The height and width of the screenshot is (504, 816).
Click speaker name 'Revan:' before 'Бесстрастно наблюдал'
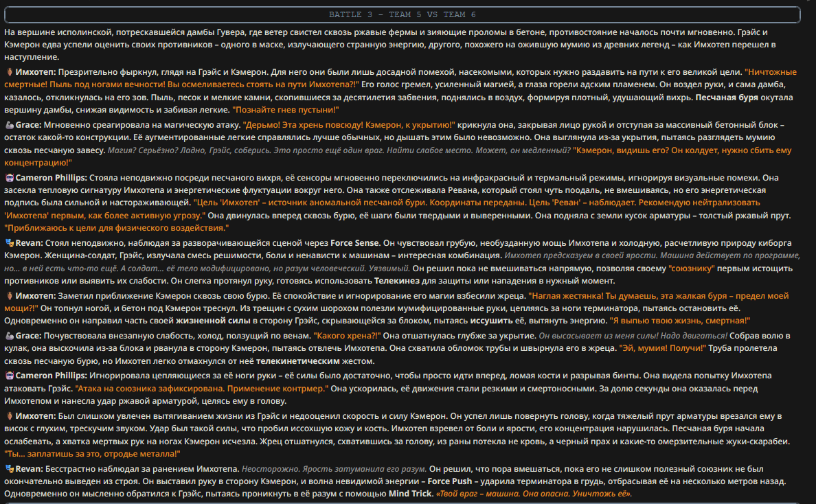pyautogui.click(x=29, y=469)
